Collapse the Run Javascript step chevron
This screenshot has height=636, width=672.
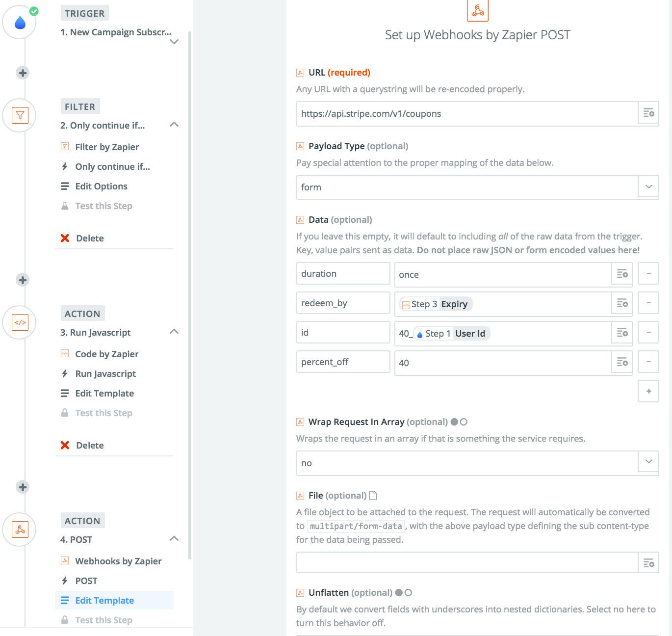(x=174, y=332)
